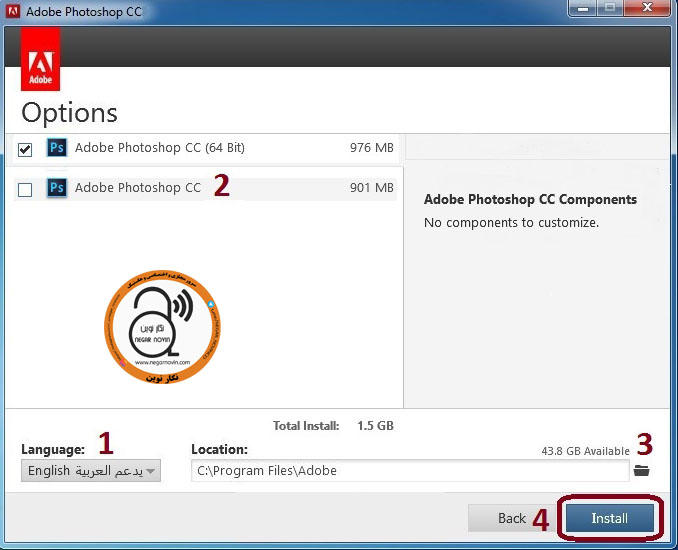
Task: Minimize the Adobe Photoshop CC installer window
Action: (583, 8)
